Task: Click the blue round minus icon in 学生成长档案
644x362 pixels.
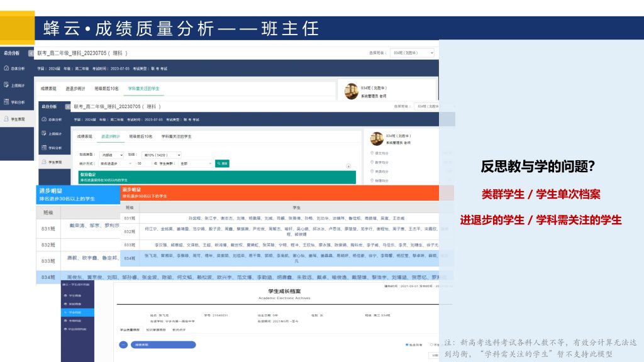Action: (x=123, y=344)
